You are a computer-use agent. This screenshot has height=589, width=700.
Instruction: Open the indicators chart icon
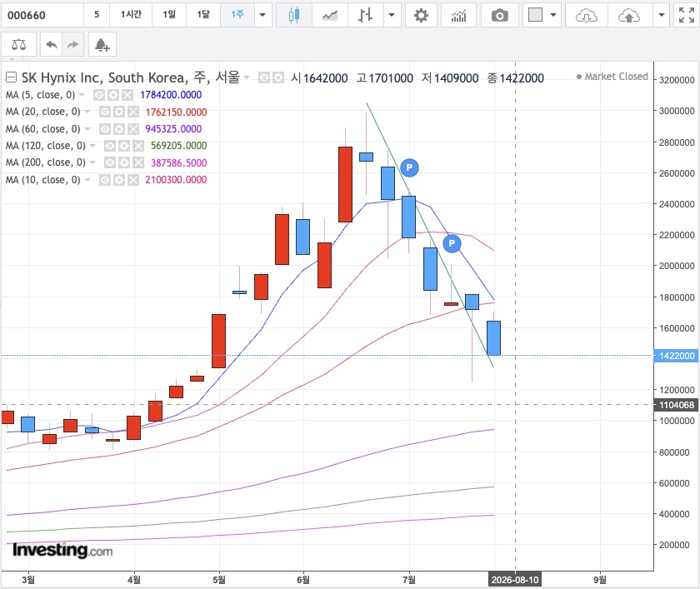tap(458, 15)
